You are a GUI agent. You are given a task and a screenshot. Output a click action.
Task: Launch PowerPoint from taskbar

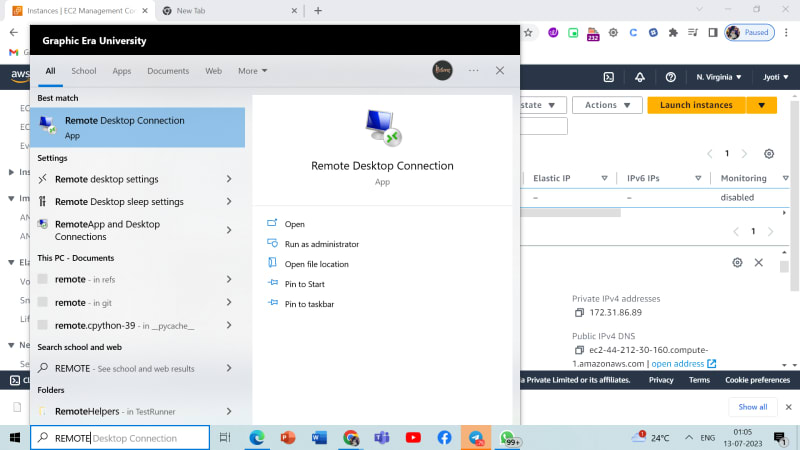tap(288, 438)
